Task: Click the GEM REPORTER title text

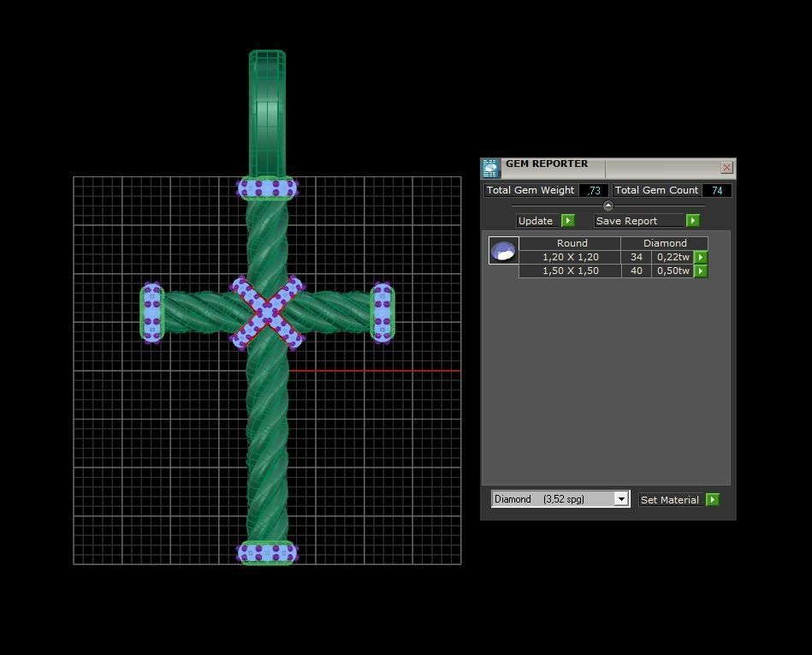Action: [x=547, y=164]
